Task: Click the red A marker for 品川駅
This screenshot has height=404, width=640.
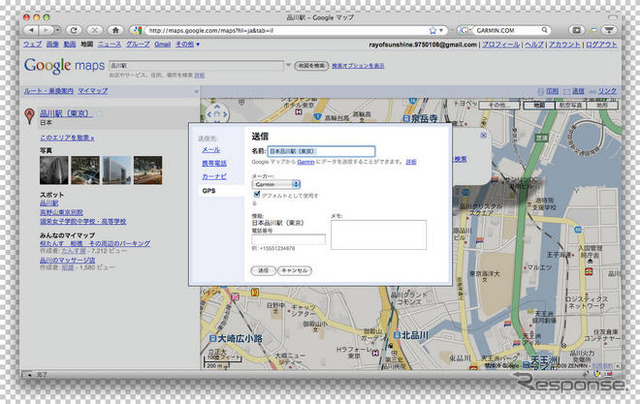Action: (29, 115)
